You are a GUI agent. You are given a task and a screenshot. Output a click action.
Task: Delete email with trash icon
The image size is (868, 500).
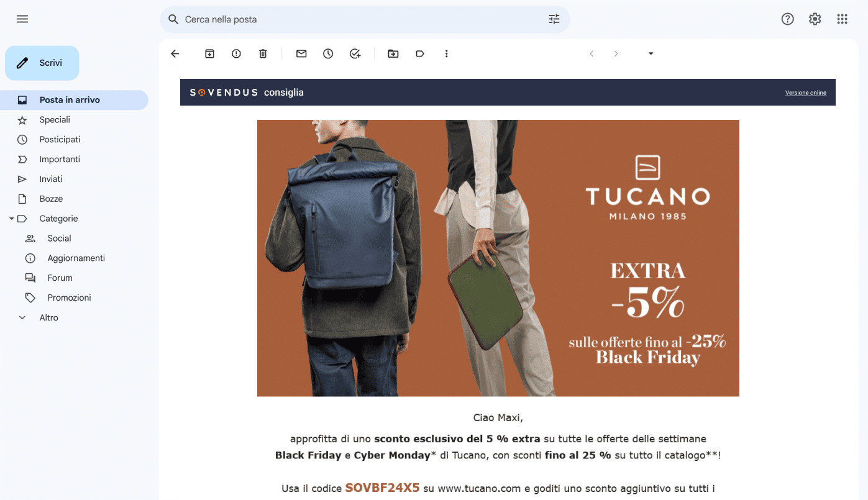click(x=263, y=54)
